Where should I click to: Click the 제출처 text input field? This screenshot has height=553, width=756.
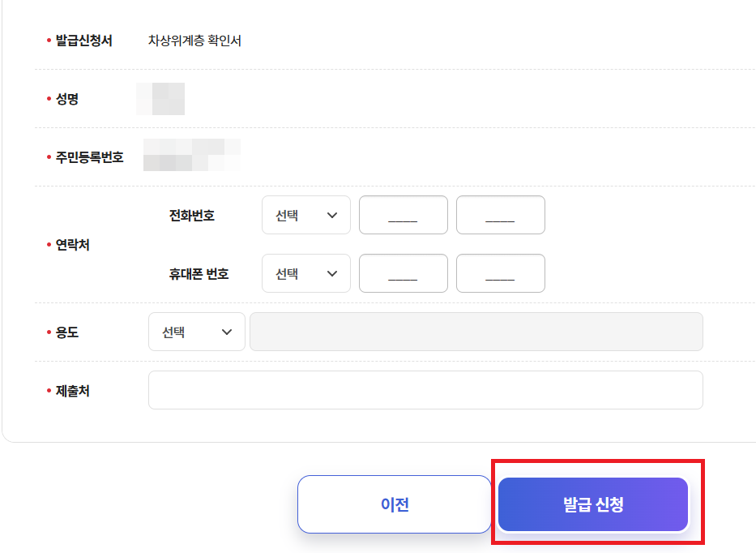(x=425, y=389)
